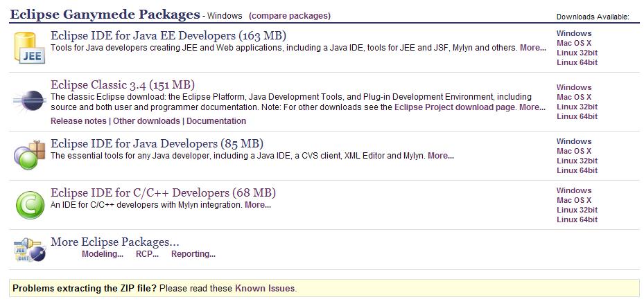The width and height of the screenshot is (644, 306).
Task: Download Java Developers package for Windows
Action: coord(574,141)
